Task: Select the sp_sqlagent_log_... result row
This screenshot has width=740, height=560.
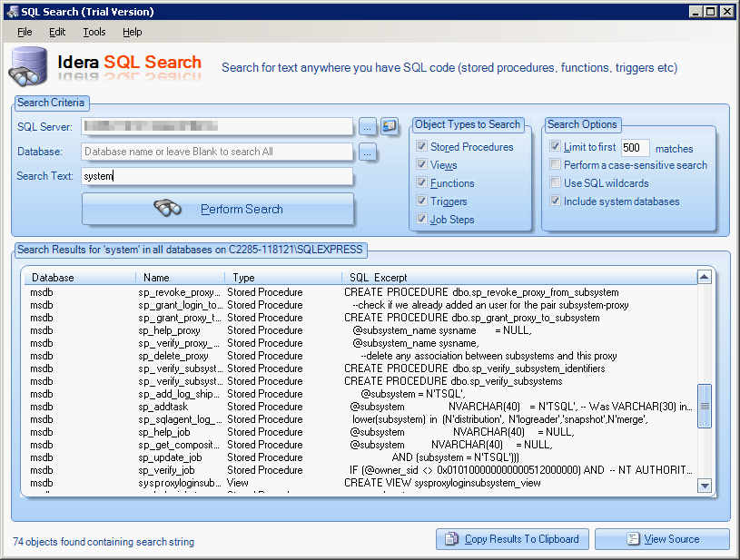Action: 361,420
